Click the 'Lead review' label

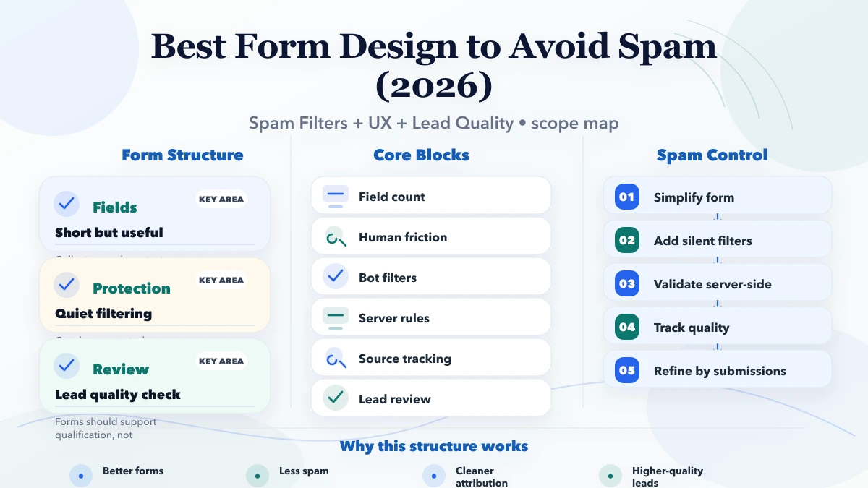[395, 399]
